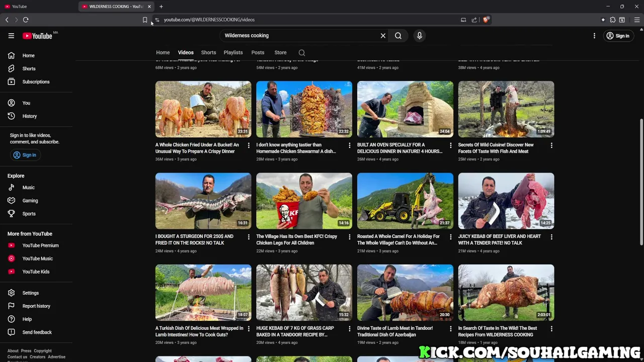Open options for Secrets Of Wild Cuisine video
The width and height of the screenshot is (644, 362).
click(551, 145)
